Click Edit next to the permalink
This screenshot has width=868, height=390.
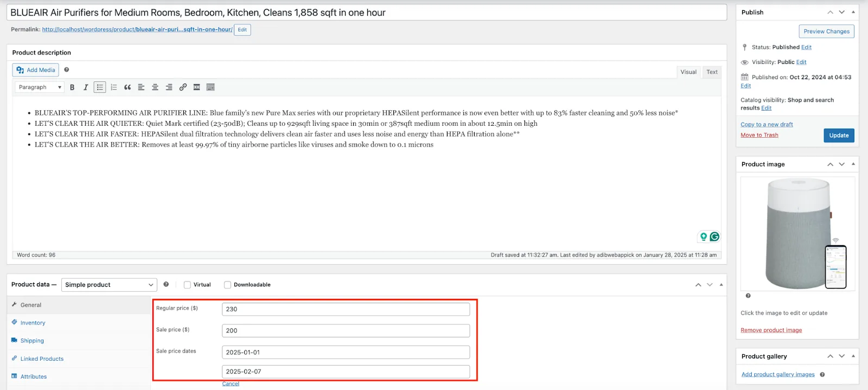click(242, 30)
